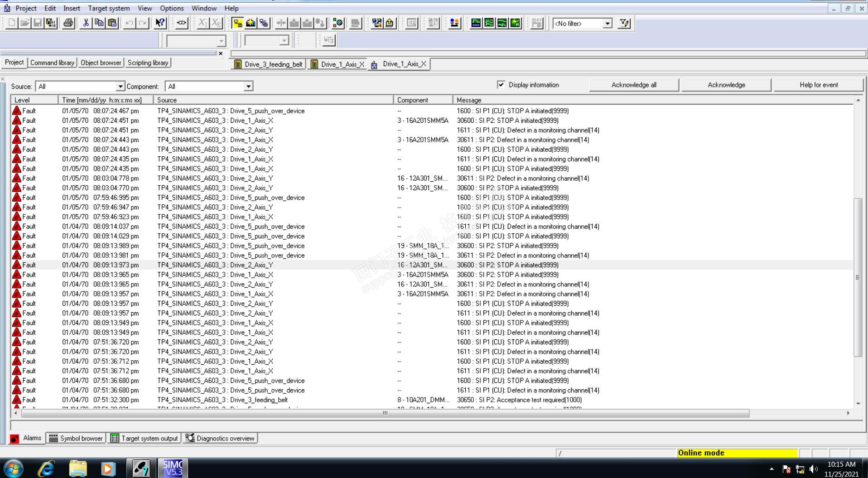Screen dimensions: 868x478
Task: Click the Acknowledge button
Action: pyautogui.click(x=726, y=85)
